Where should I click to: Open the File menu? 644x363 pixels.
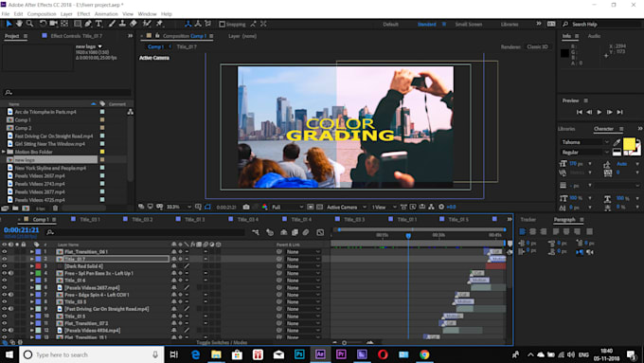pyautogui.click(x=6, y=14)
